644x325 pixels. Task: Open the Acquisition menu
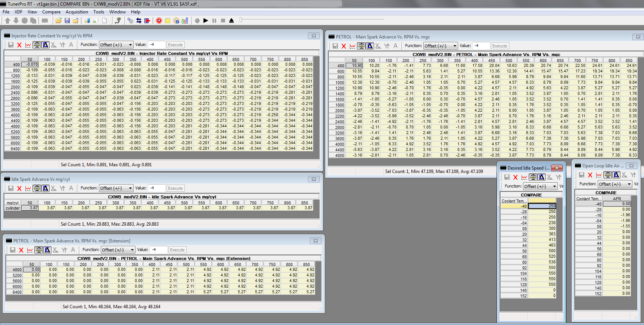(x=77, y=12)
